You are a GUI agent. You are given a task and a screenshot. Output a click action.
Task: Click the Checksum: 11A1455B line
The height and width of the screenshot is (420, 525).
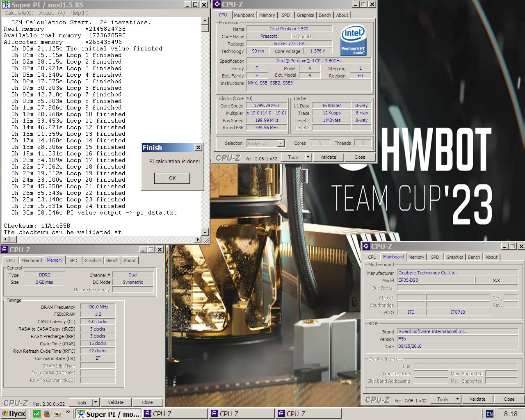(x=37, y=226)
